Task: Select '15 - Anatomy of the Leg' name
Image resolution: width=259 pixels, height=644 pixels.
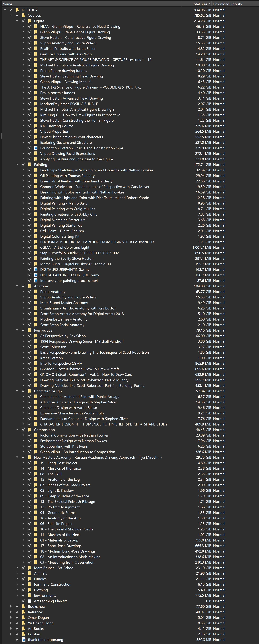Action: [x=60, y=479]
